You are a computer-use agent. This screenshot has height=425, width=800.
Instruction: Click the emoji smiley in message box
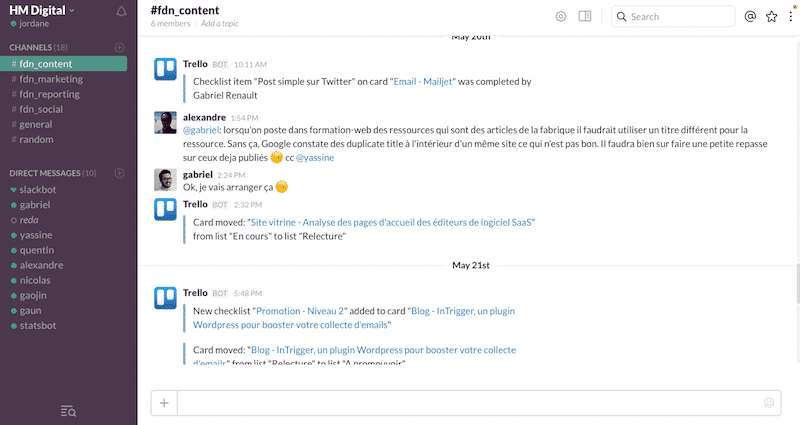(x=769, y=403)
